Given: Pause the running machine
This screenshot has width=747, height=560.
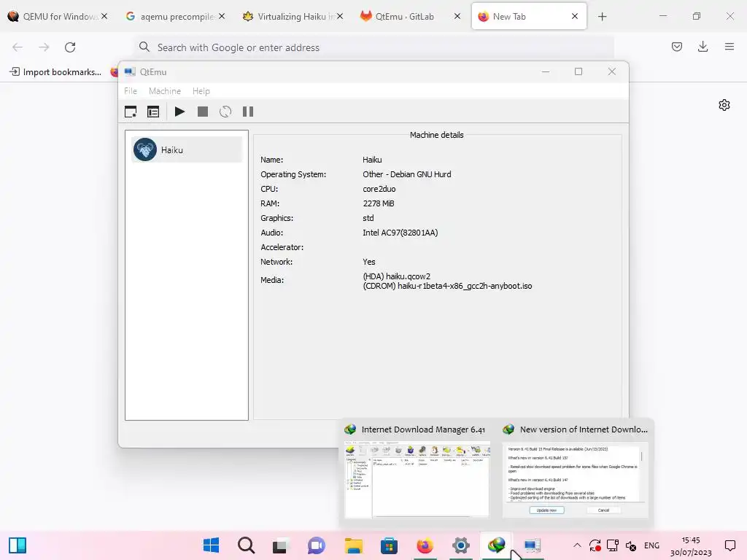Looking at the screenshot, I should coord(248,112).
